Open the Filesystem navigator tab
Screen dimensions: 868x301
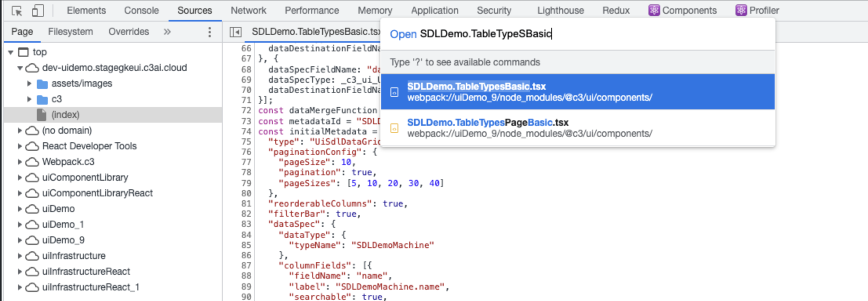(70, 32)
